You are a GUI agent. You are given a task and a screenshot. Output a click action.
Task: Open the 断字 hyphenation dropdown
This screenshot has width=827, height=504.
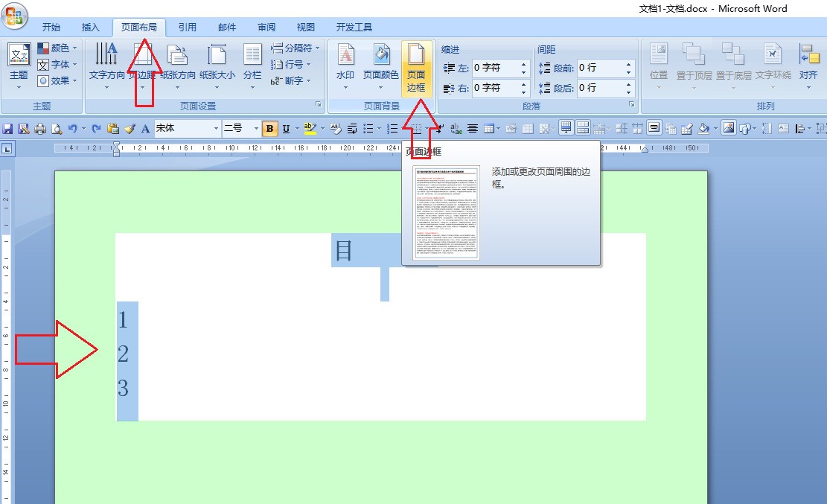(x=291, y=80)
